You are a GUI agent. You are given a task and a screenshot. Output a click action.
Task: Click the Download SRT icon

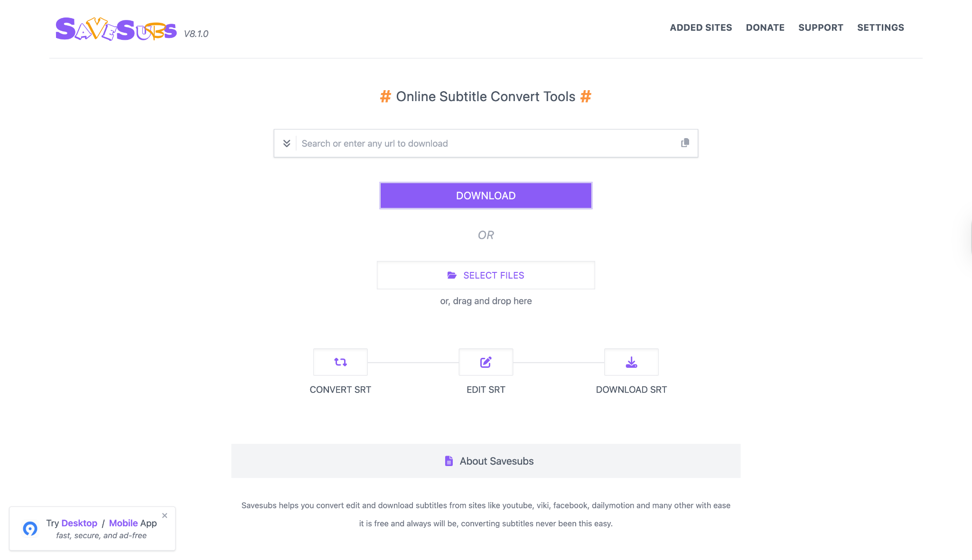631,362
